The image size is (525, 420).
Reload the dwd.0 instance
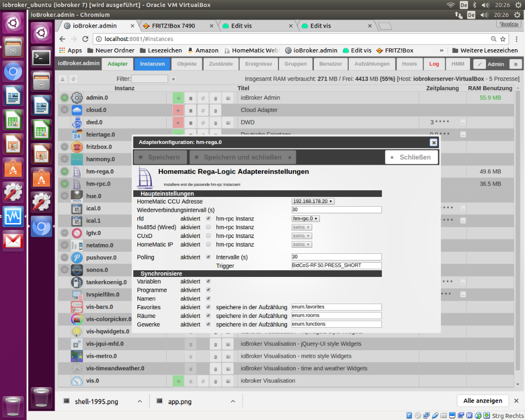tap(203, 123)
